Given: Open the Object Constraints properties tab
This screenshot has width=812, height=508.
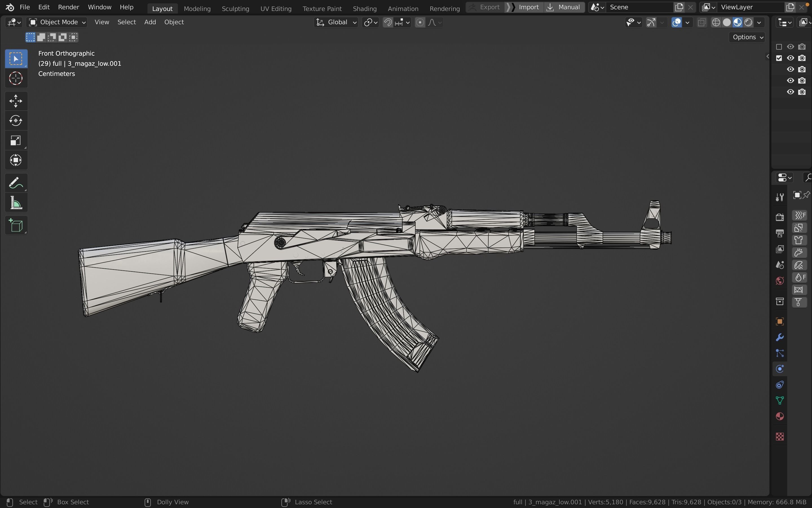Looking at the screenshot, I should [x=780, y=385].
